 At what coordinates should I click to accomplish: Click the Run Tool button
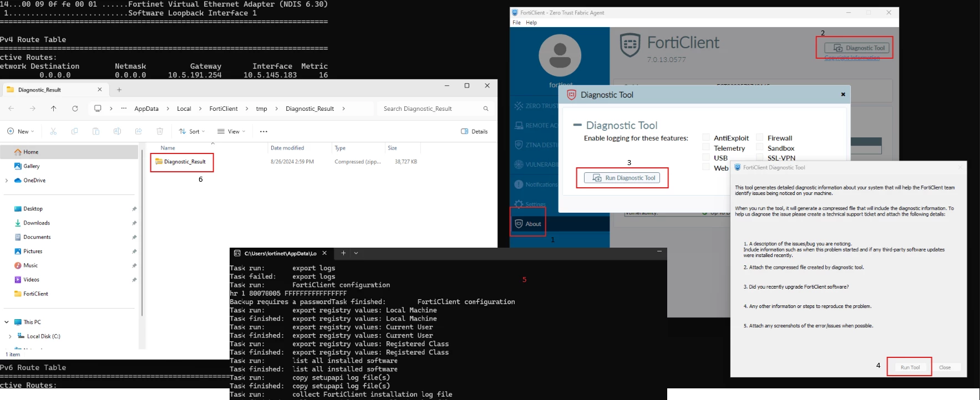pyautogui.click(x=910, y=367)
